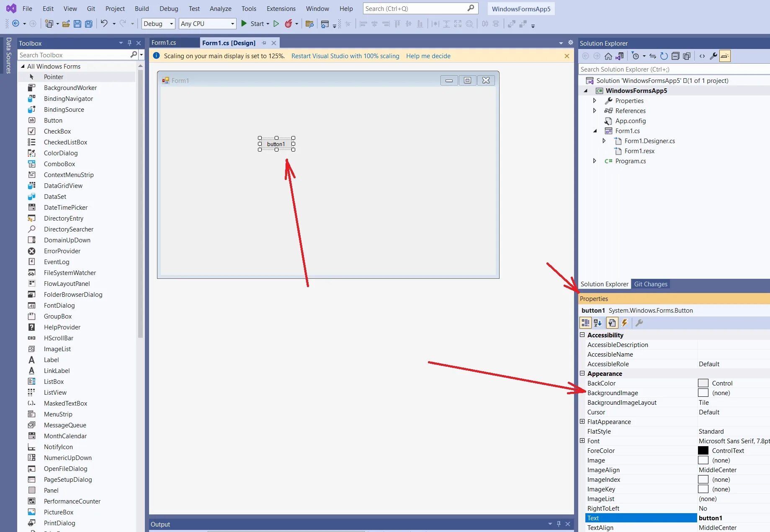Switch views icon in Solution Explorer toolbar
The width and height of the screenshot is (770, 532).
[620, 56]
